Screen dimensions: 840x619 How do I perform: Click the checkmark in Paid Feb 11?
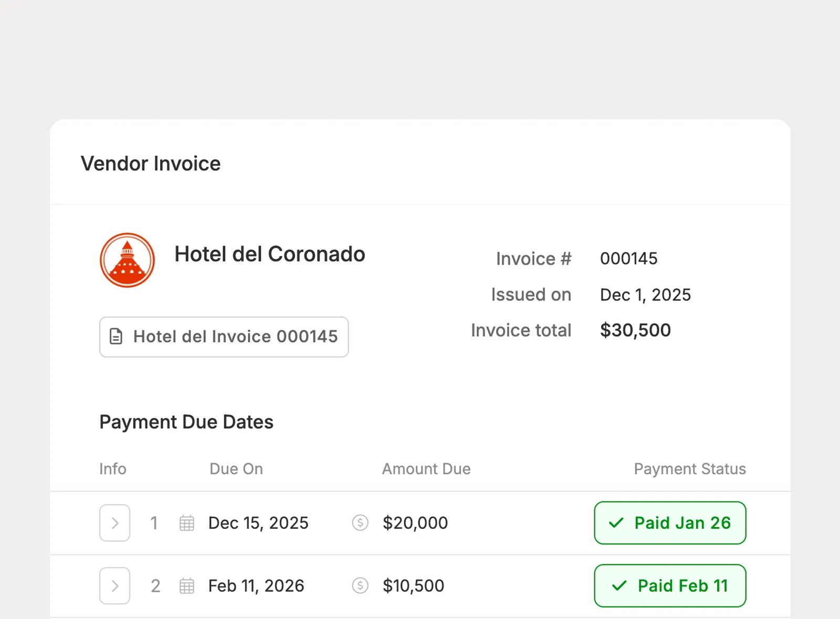[x=619, y=586]
